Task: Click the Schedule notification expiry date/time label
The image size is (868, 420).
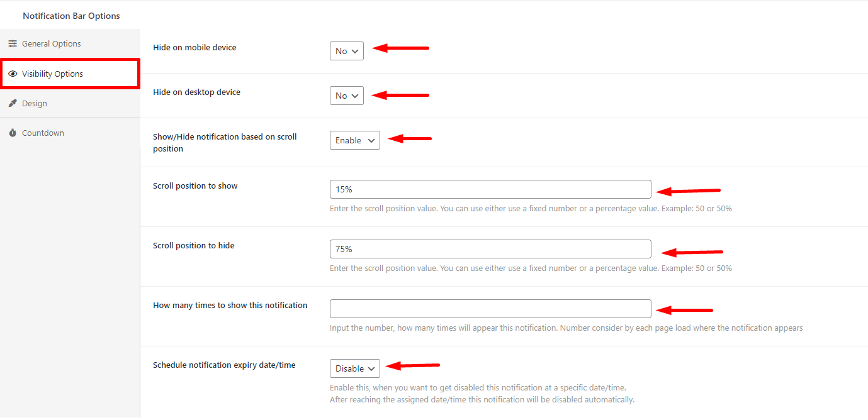Action: pos(224,365)
